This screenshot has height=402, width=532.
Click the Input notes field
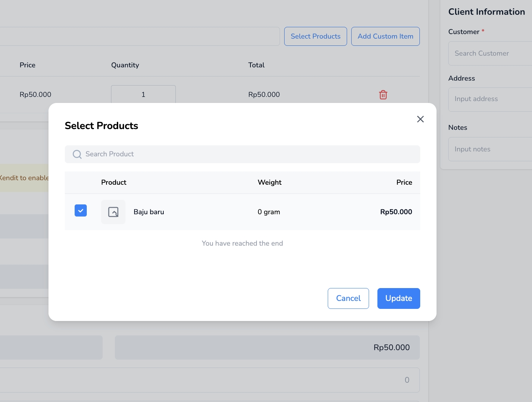coord(490,149)
